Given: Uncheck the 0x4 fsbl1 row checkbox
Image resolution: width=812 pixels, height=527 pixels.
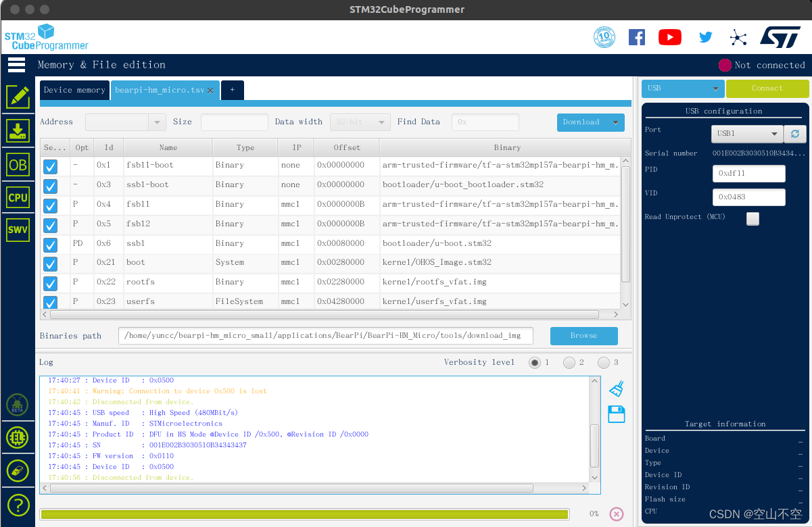Looking at the screenshot, I should (x=51, y=205).
